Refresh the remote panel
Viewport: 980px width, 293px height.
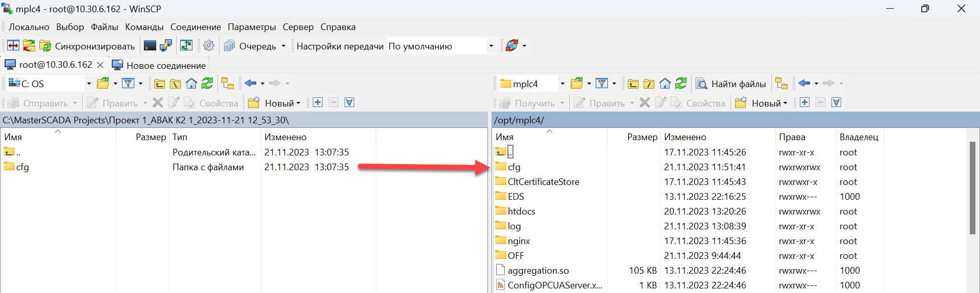(681, 83)
